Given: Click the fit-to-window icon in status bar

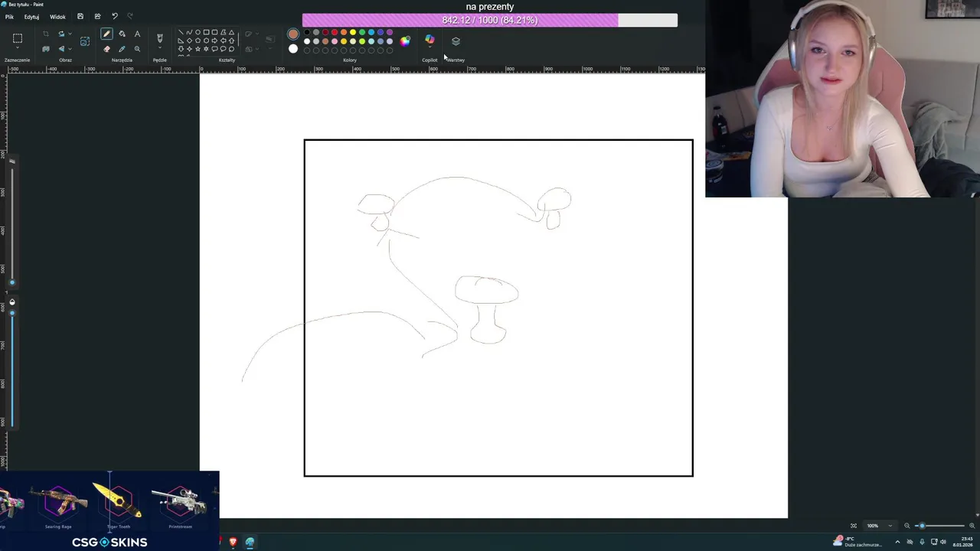Looking at the screenshot, I should pyautogui.click(x=854, y=526).
